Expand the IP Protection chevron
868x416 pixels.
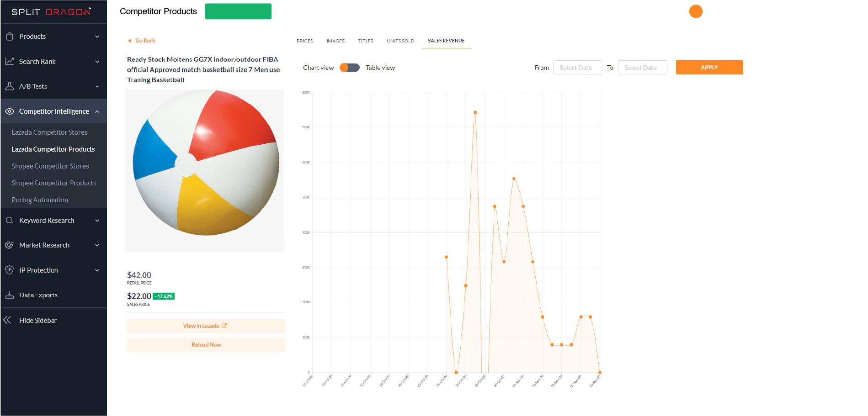tap(97, 270)
